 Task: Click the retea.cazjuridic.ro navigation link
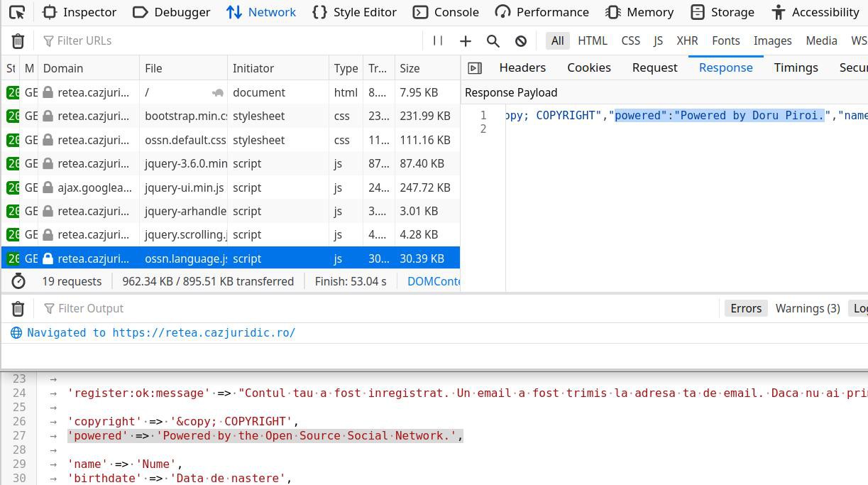coord(203,332)
